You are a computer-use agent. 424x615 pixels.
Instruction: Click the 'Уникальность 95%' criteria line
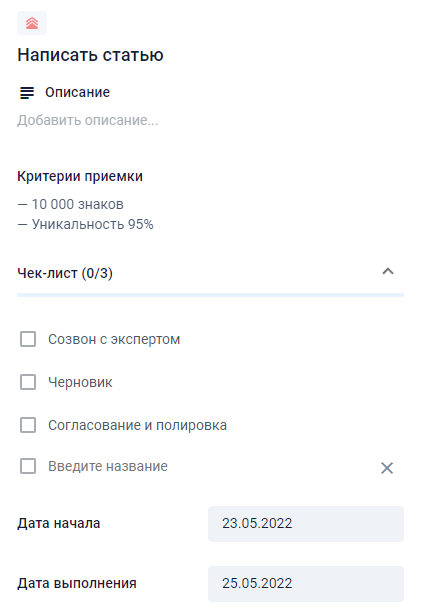point(86,224)
